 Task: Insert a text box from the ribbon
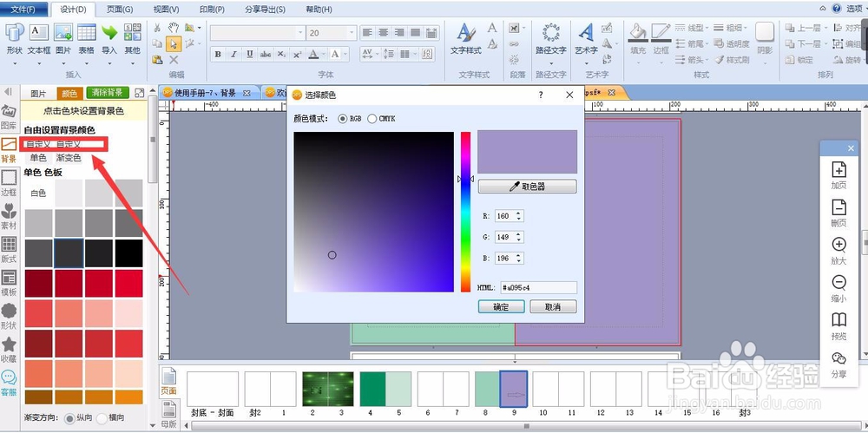pos(39,39)
